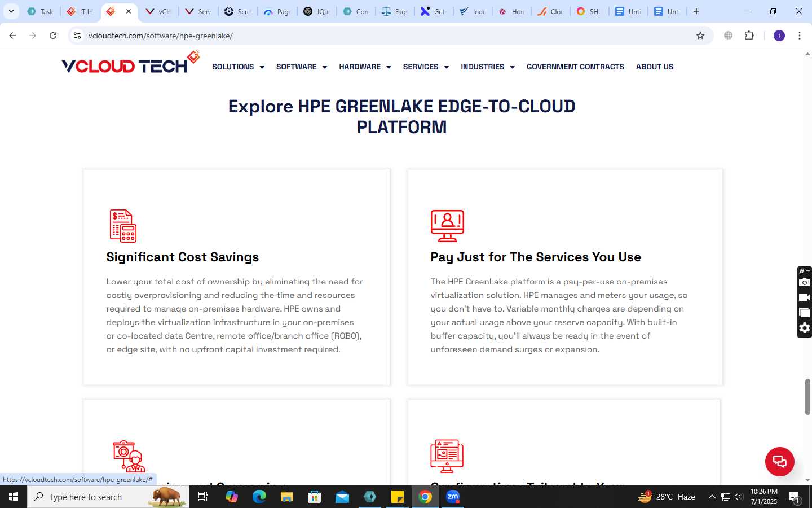Open a new browser tab

coord(696,11)
